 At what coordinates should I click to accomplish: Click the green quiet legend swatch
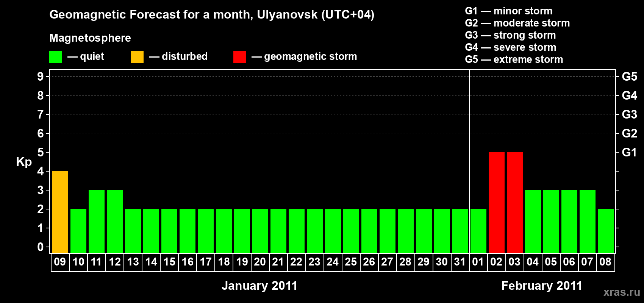click(55, 57)
